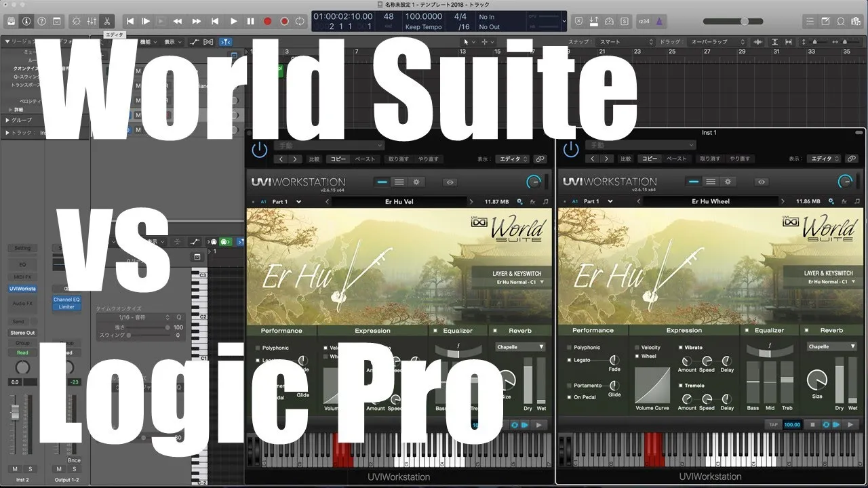
Task: Click the Setting button on Inst 2 strip
Action: click(x=22, y=248)
